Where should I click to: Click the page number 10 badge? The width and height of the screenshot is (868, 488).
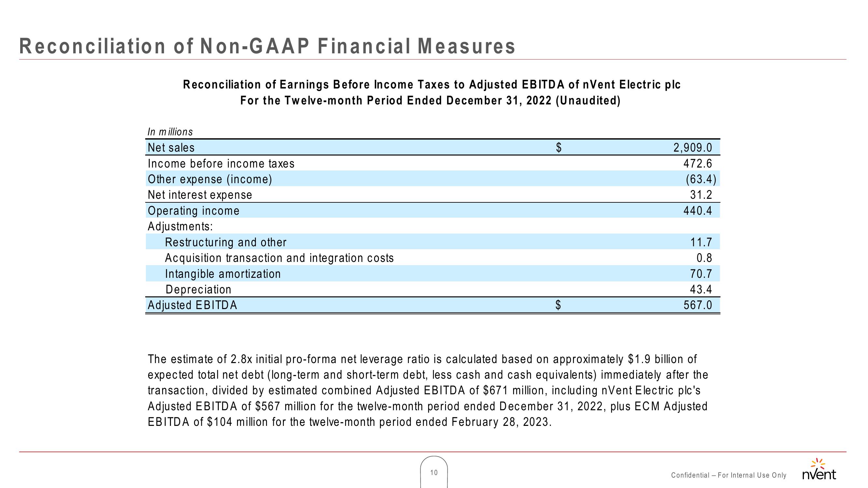point(434,472)
